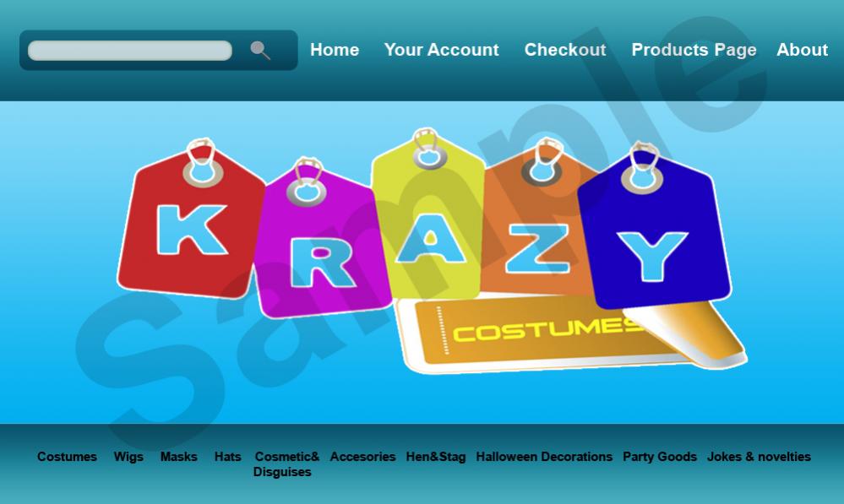Click the orange Z tag
The height and width of the screenshot is (504, 844).
(x=536, y=226)
